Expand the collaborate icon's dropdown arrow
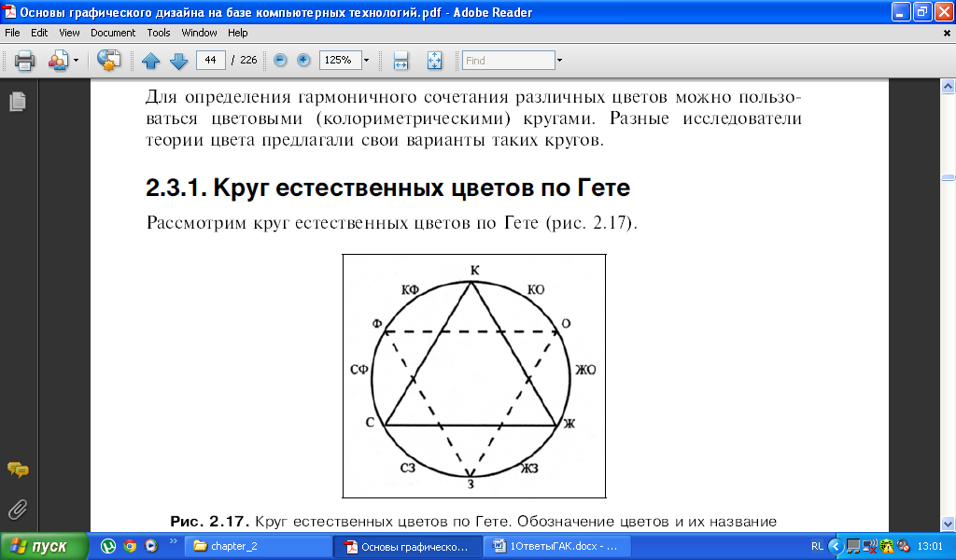Image resolution: width=956 pixels, height=560 pixels. pos(77,61)
